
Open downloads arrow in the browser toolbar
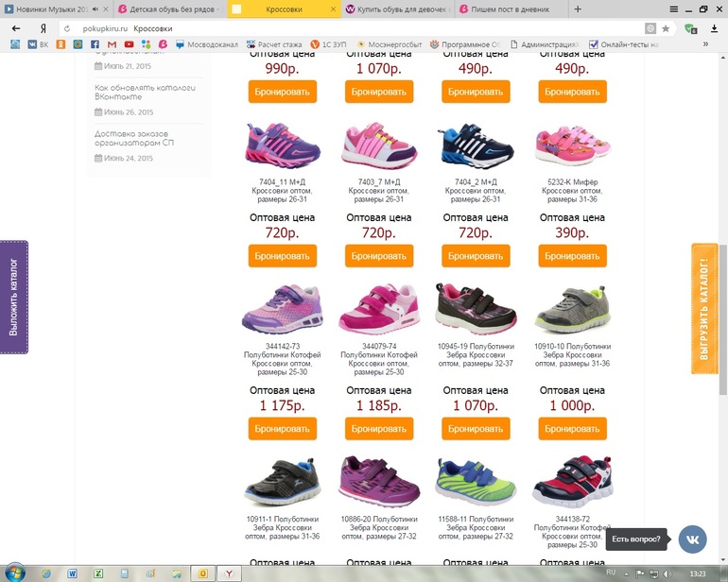[x=713, y=28]
